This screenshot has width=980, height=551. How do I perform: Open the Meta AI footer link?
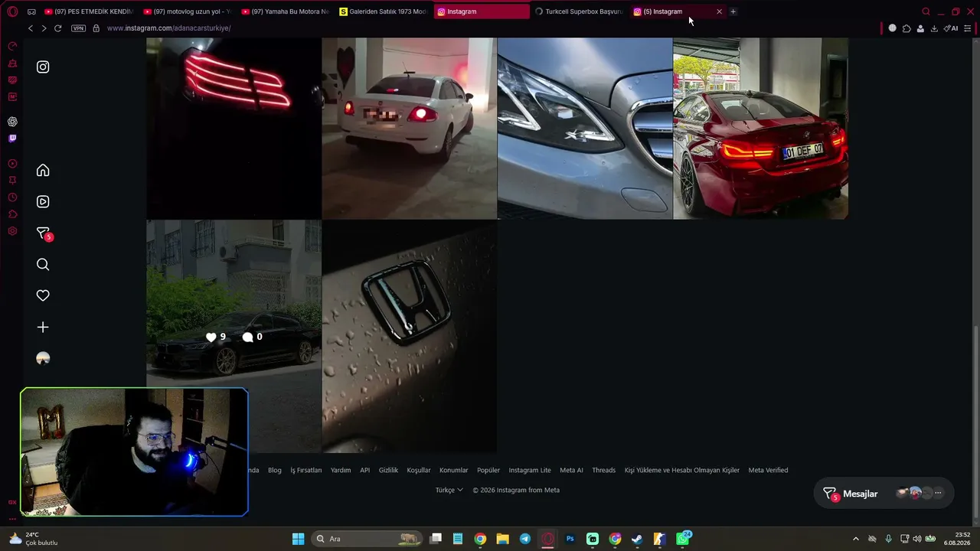coord(571,470)
